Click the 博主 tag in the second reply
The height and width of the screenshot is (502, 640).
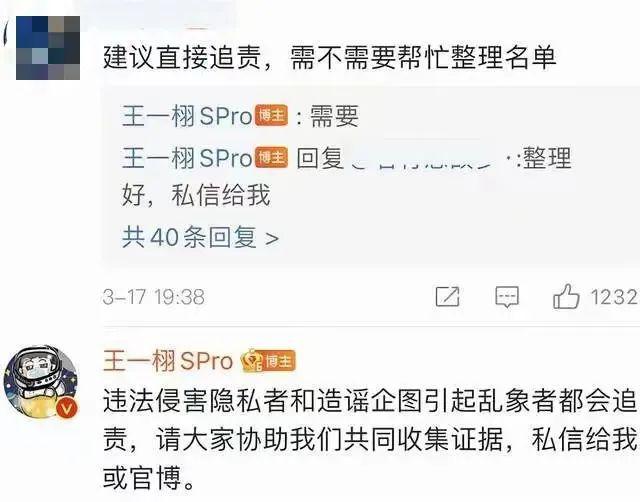pyautogui.click(x=271, y=158)
